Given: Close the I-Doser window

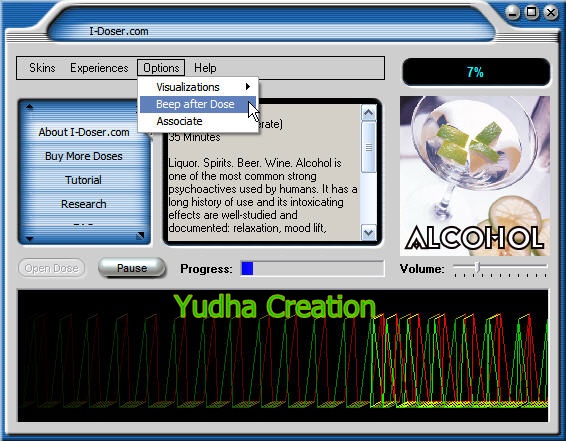Looking at the screenshot, I should pyautogui.click(x=550, y=13).
